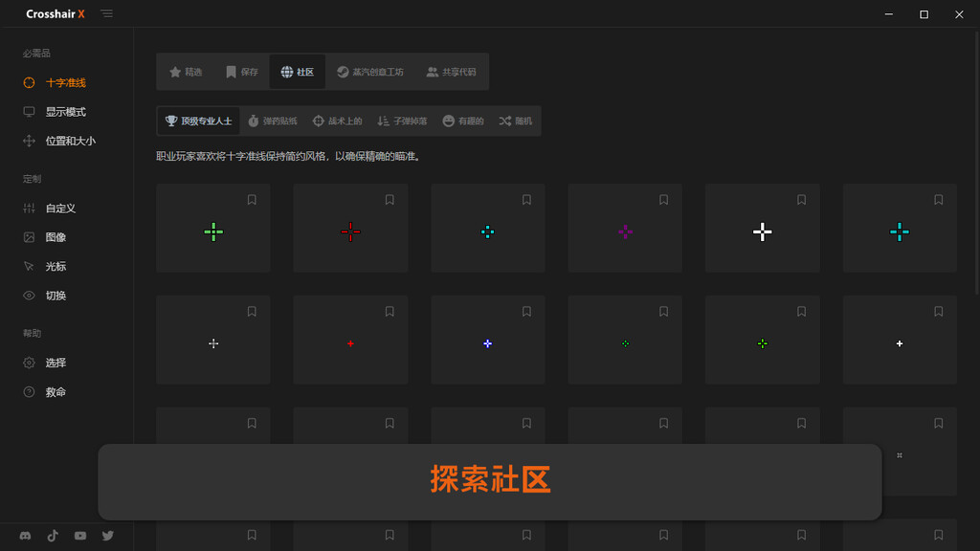Collapse the sidebar using the menu icon
Screen dimensions: 980x551
pyautogui.click(x=106, y=14)
